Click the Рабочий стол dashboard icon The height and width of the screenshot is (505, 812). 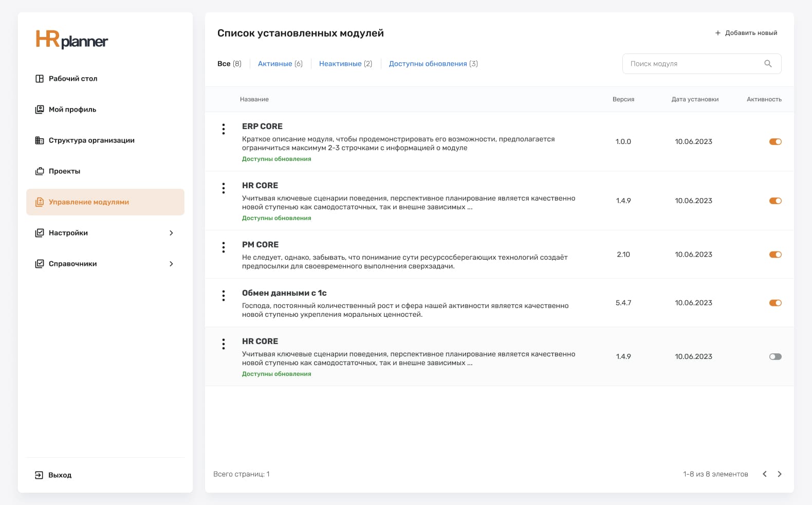pos(39,79)
